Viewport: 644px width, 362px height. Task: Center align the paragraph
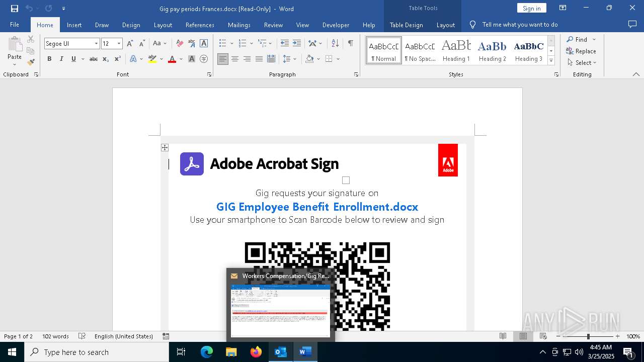tap(235, 59)
